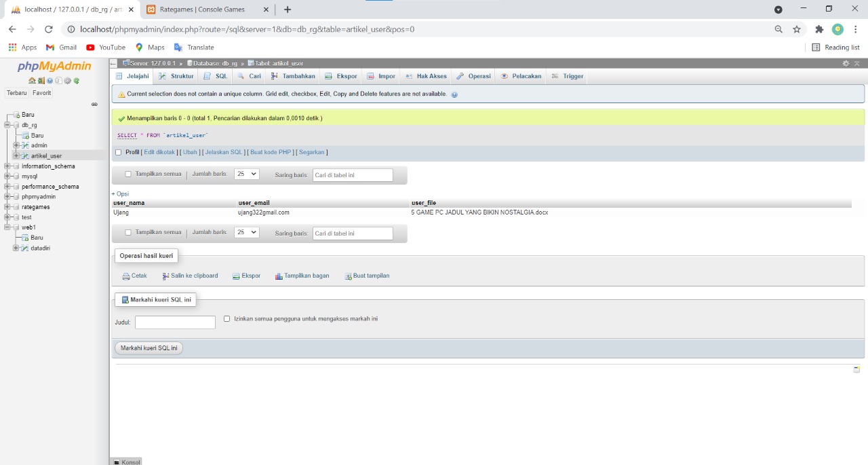Open the Ekspor tab in top menu
Screen dimensions: 868x465
coord(341,76)
